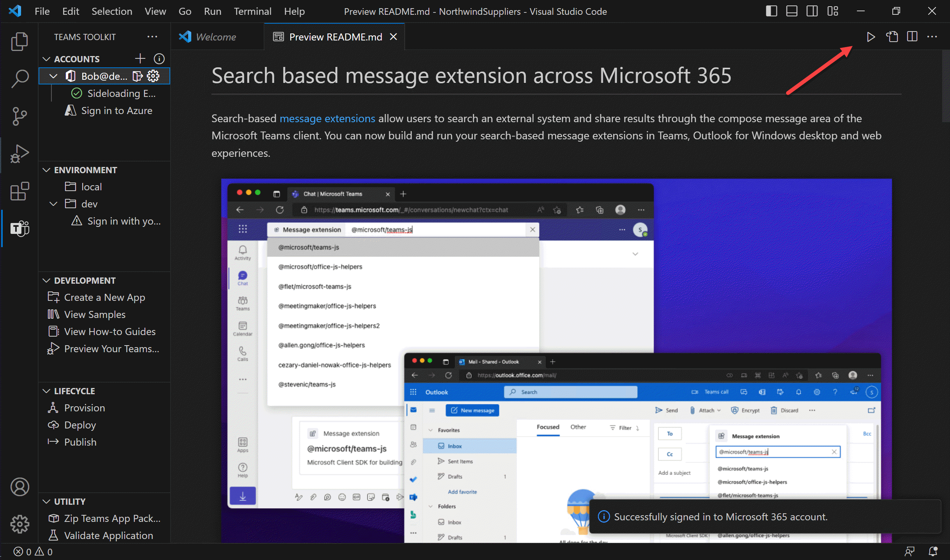Image resolution: width=950 pixels, height=560 pixels.
Task: Click the feedback icon in status bar
Action: 909,552
